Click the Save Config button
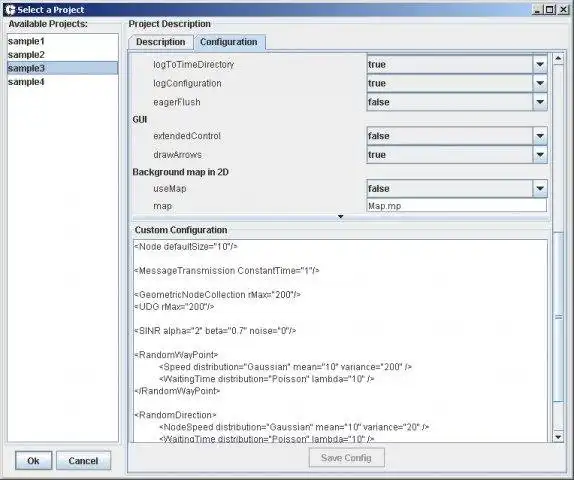The width and height of the screenshot is (574, 480). 346,458
